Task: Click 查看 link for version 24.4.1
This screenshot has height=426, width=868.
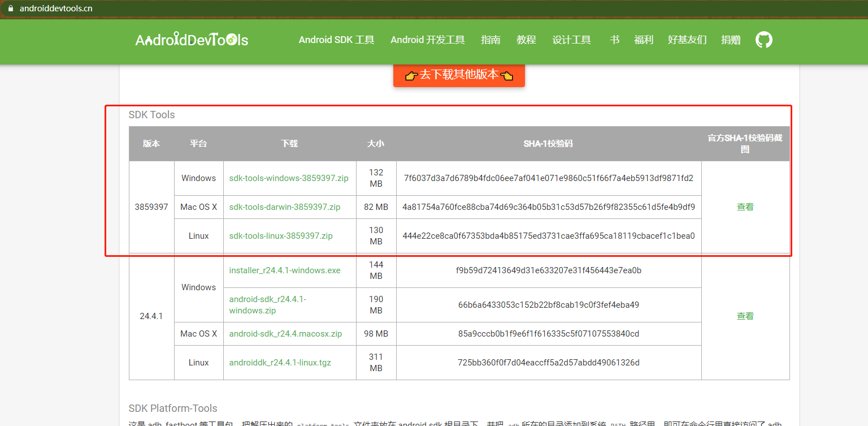Action: [745, 316]
